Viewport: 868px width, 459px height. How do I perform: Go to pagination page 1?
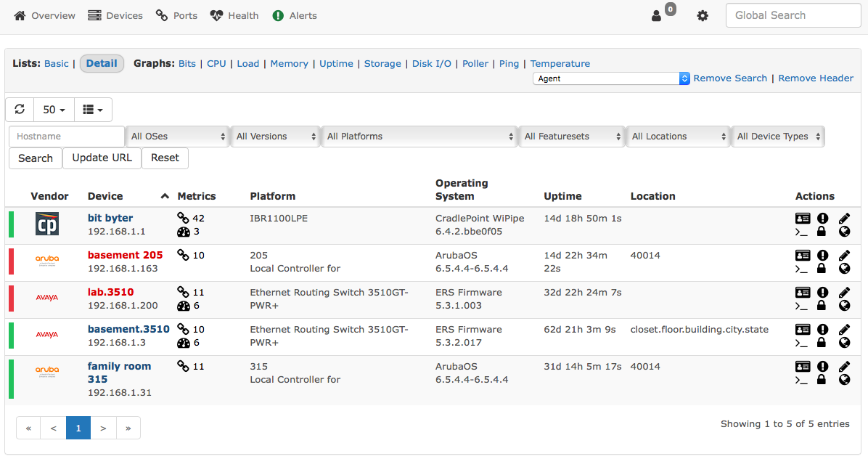[x=78, y=428]
